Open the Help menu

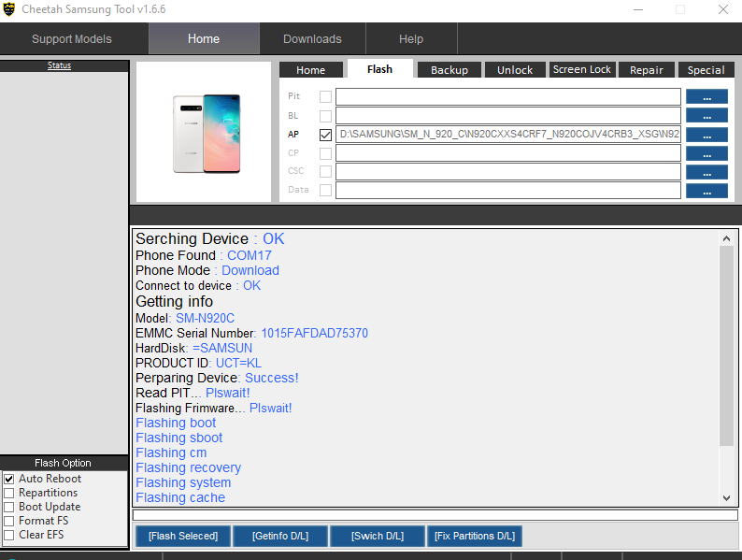pos(411,39)
